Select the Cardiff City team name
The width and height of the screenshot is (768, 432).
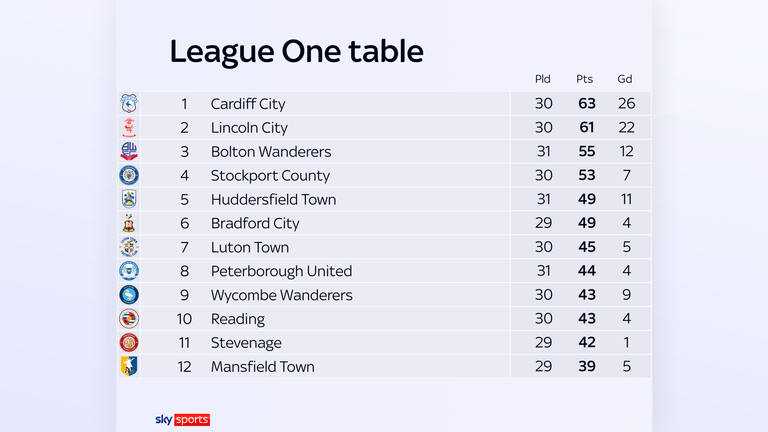[248, 104]
